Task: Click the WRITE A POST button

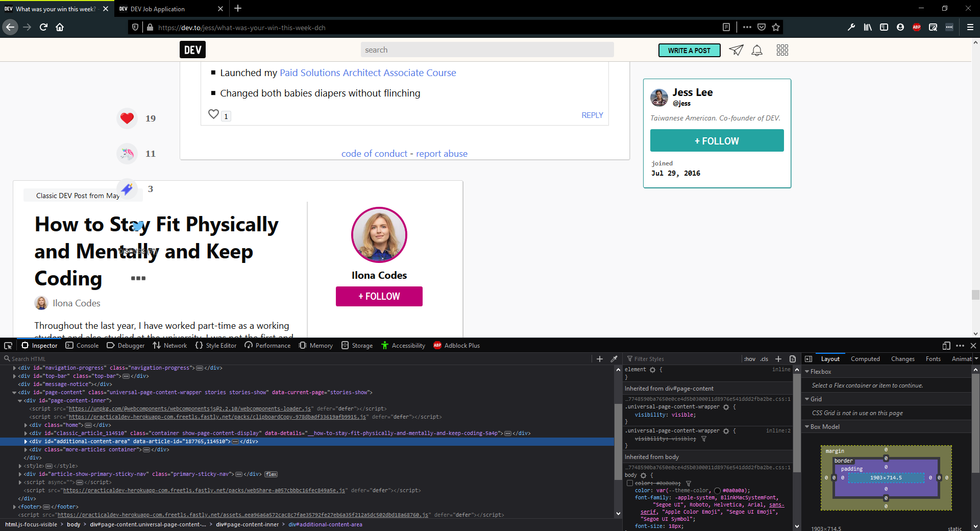Action: click(689, 50)
